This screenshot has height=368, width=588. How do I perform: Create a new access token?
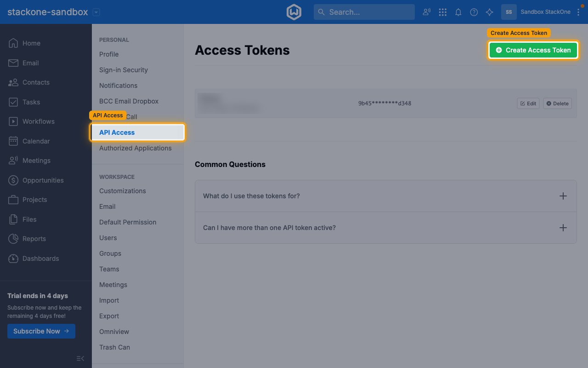tap(533, 50)
